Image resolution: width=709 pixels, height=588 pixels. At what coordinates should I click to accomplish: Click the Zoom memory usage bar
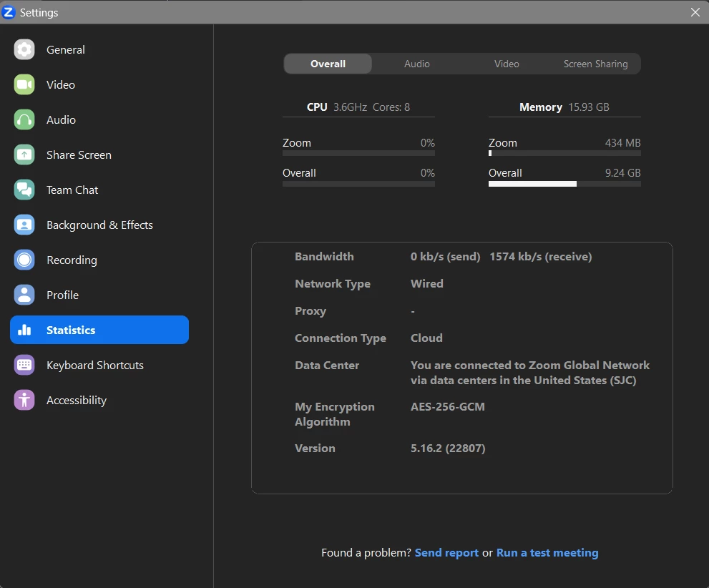564,153
